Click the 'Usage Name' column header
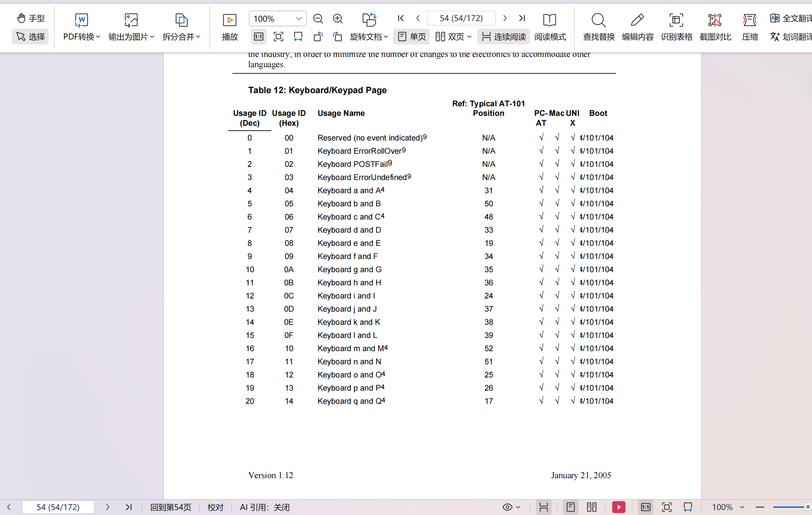812x515 pixels. [341, 113]
